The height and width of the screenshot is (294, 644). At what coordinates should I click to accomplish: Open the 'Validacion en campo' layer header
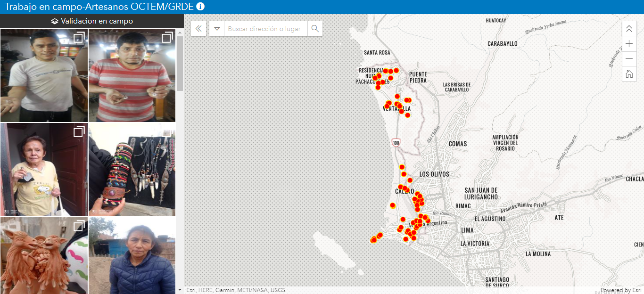click(92, 21)
